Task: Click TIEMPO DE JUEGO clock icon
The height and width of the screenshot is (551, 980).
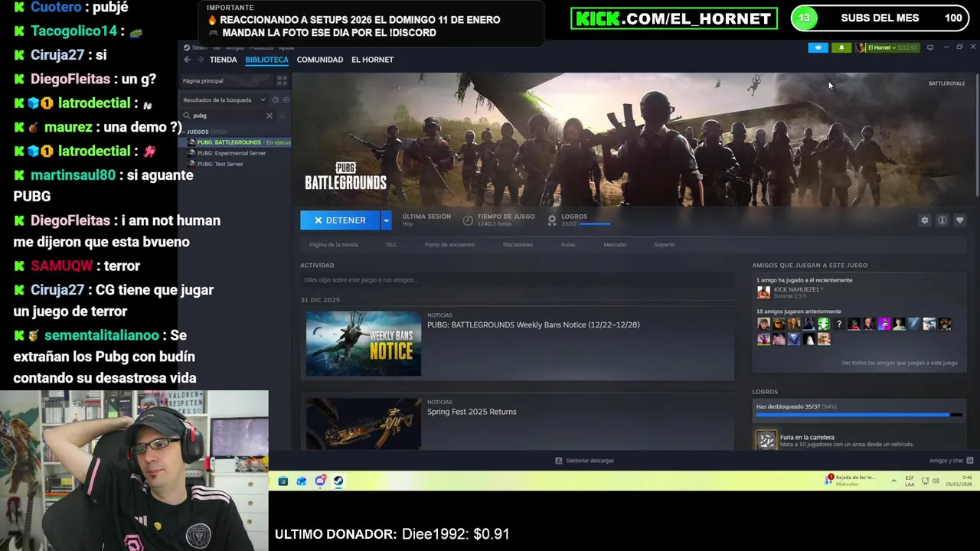Action: coord(468,220)
